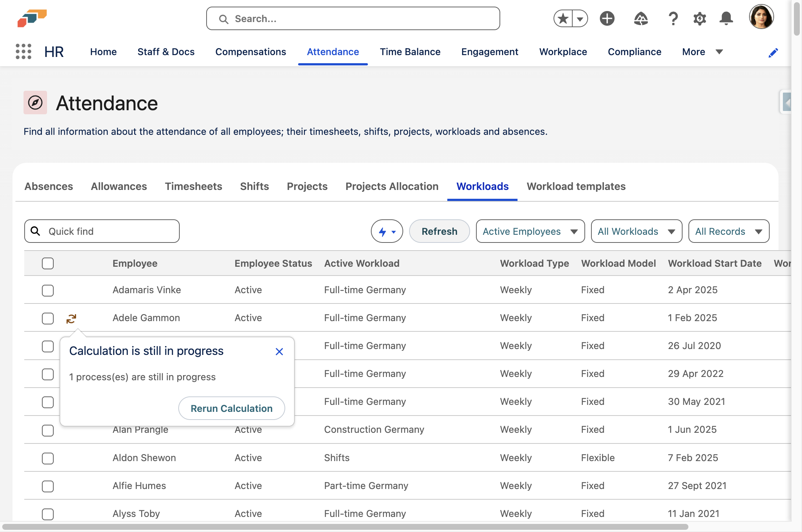The image size is (802, 532).
Task: Check notifications via the bell icon
Action: [726, 18]
